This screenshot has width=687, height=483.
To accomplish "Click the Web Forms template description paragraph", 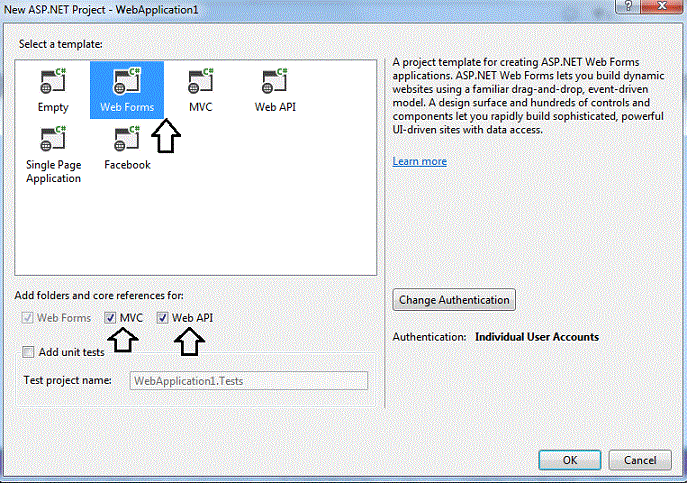I will coord(528,96).
